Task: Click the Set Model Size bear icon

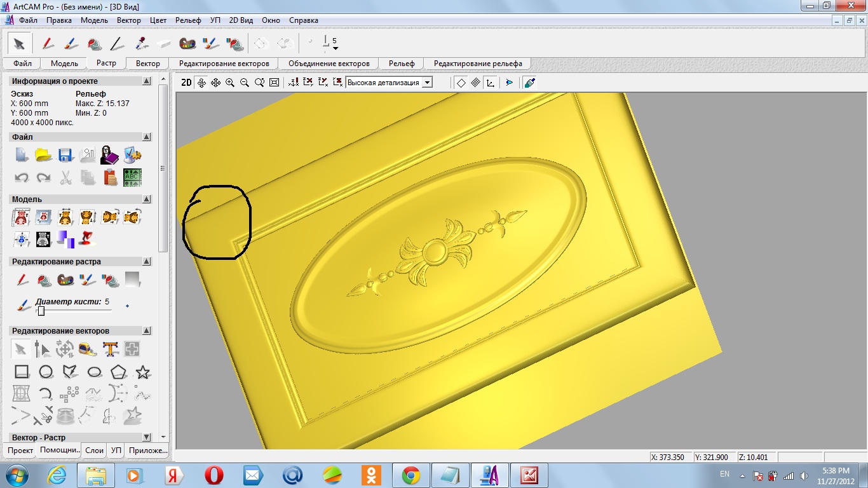Action: tap(21, 217)
